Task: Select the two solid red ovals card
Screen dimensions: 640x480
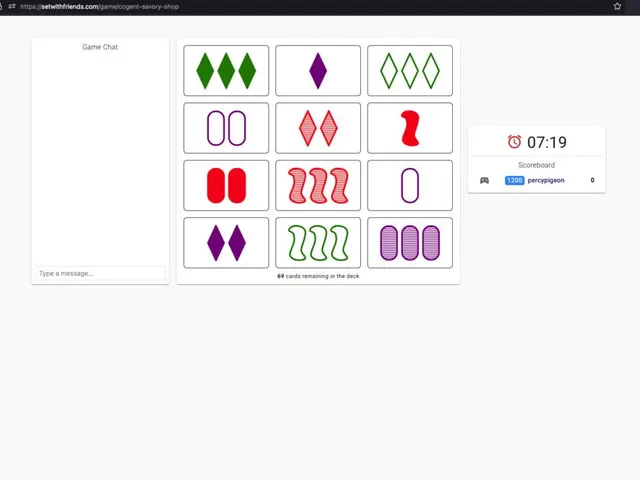Action: tap(226, 185)
